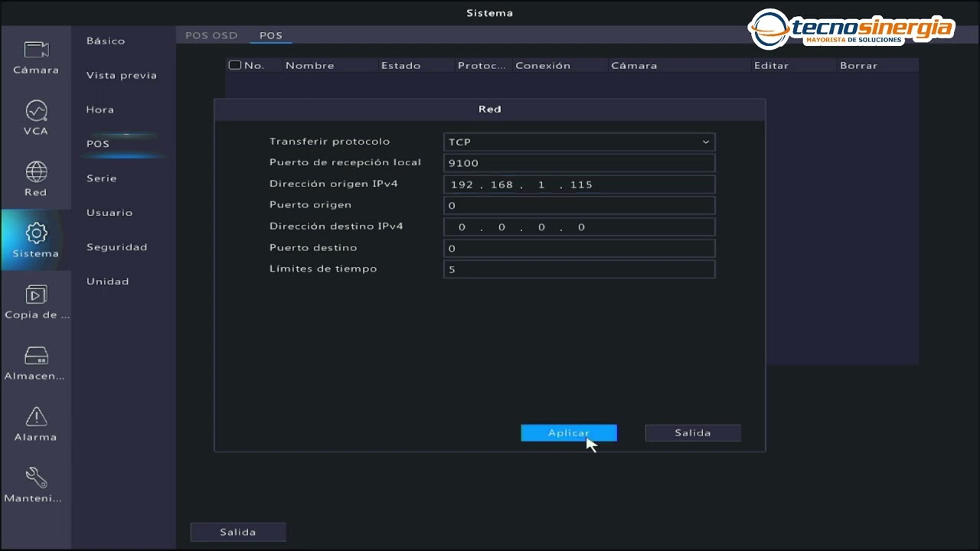Image resolution: width=980 pixels, height=551 pixels.
Task: Click Salida in the Red dialog
Action: point(693,433)
